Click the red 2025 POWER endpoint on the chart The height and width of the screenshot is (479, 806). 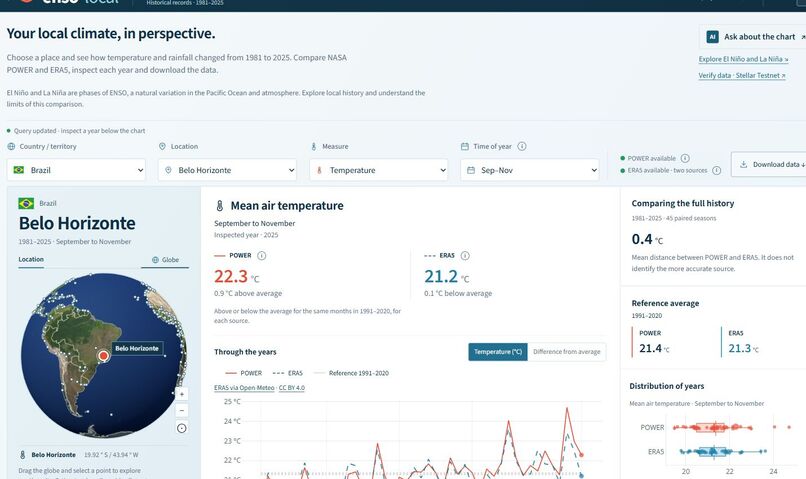(x=581, y=455)
